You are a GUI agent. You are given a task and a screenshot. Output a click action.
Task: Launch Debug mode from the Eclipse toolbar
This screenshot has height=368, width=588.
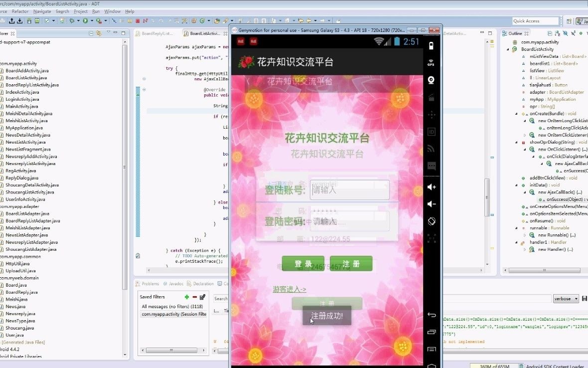[71, 20]
